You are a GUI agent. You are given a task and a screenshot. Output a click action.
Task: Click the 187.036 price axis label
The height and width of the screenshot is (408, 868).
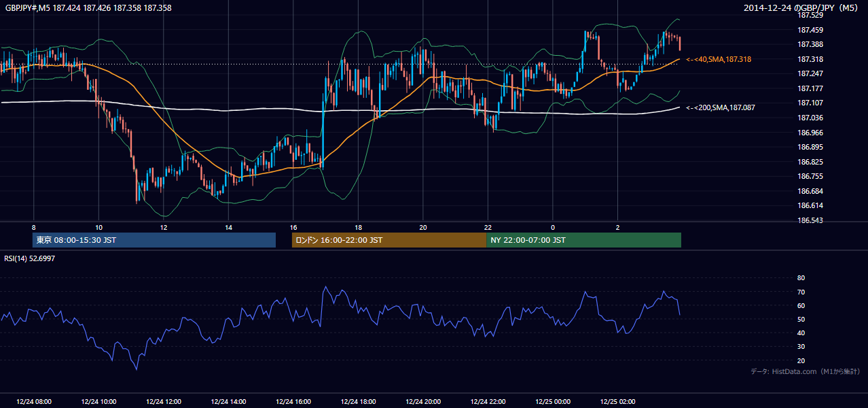point(810,118)
